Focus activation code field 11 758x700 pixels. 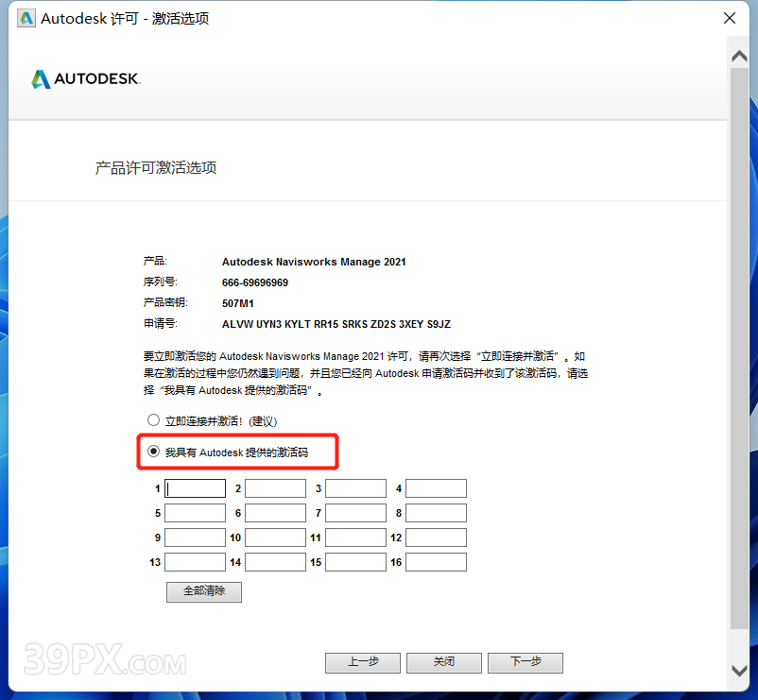point(355,538)
